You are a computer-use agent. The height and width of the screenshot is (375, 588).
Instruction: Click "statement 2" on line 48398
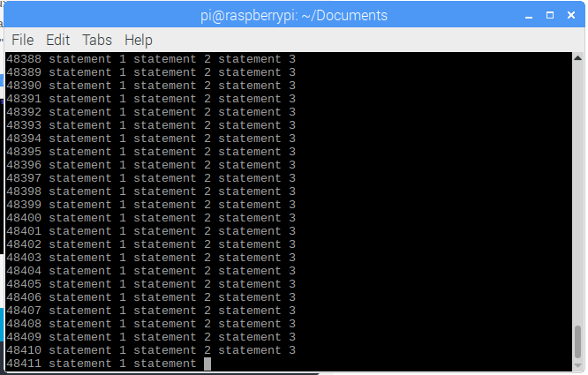coord(172,191)
